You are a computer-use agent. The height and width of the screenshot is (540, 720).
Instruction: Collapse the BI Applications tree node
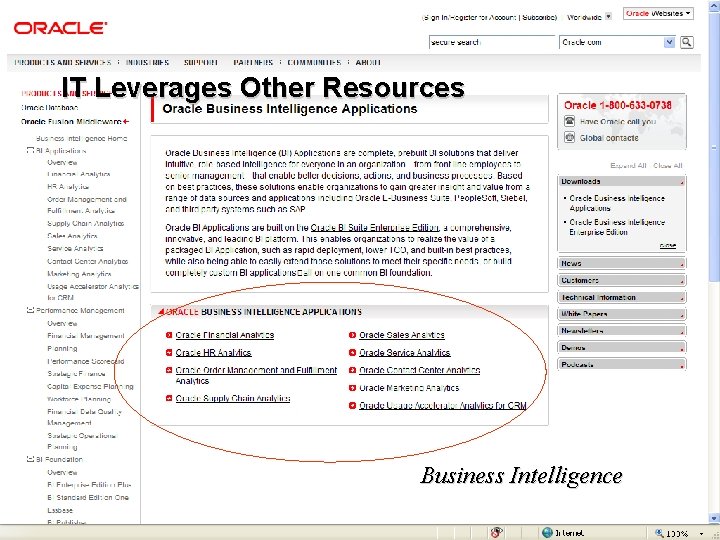pos(30,150)
